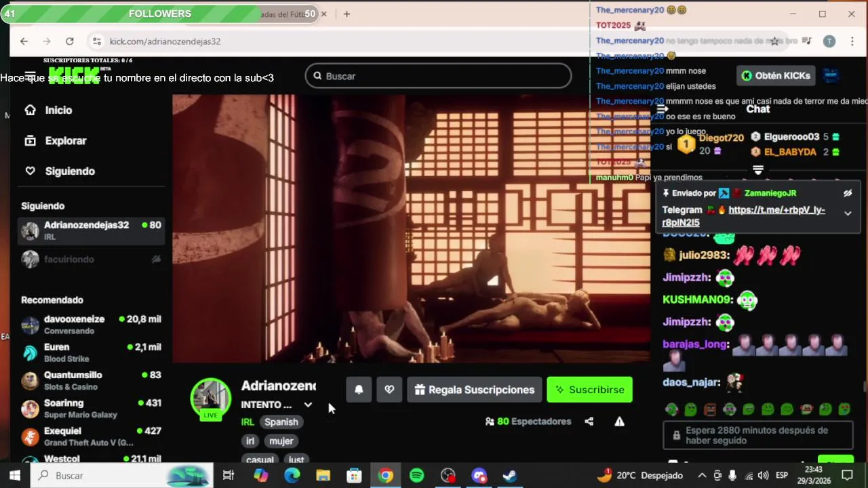This screenshot has width=868, height=488.
Task: Collapse the chat panel arrow icon
Action: pos(663,109)
